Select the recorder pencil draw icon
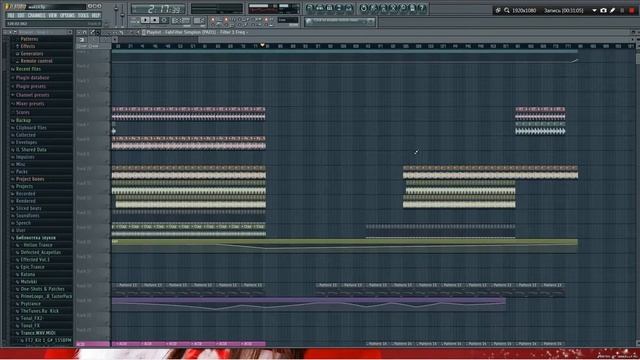This screenshot has width=640, height=360. click(x=612, y=10)
